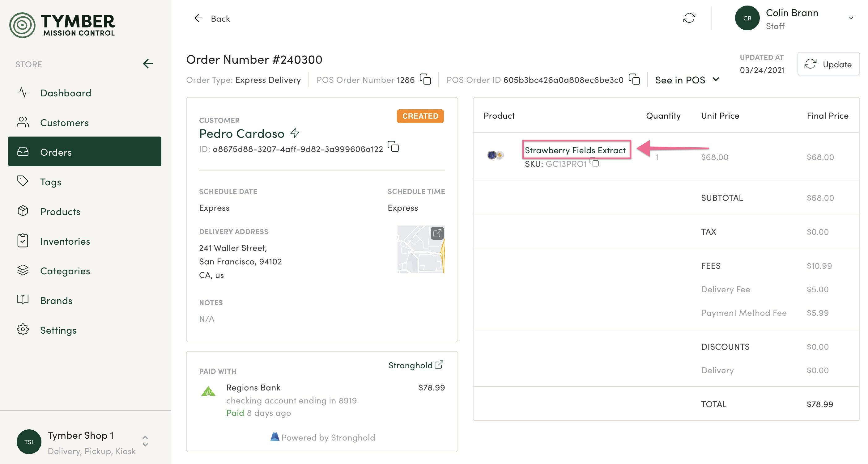Click the Strawberry Fields product thumbnail

pyautogui.click(x=495, y=155)
